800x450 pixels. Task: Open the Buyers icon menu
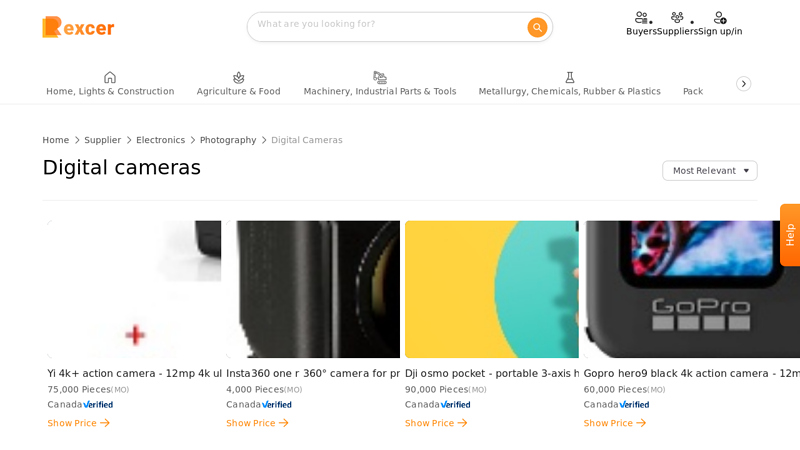(642, 18)
